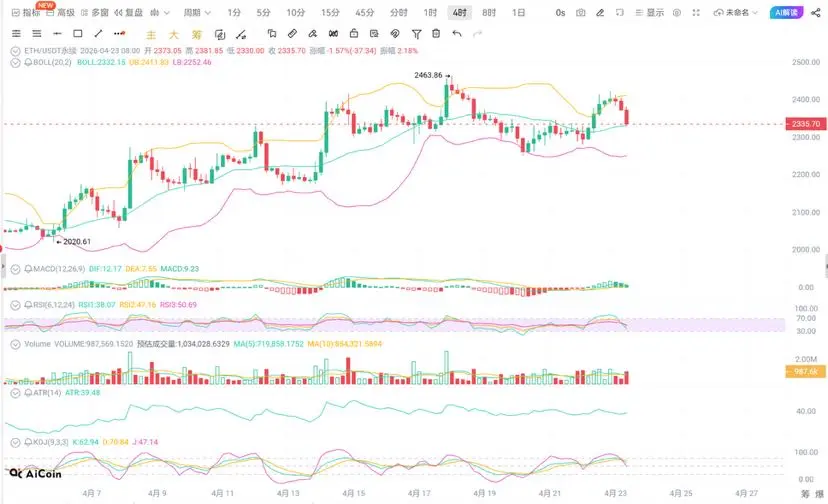Image resolution: width=828 pixels, height=504 pixels.
Task: Select the eraser brush tool
Action: [313, 34]
